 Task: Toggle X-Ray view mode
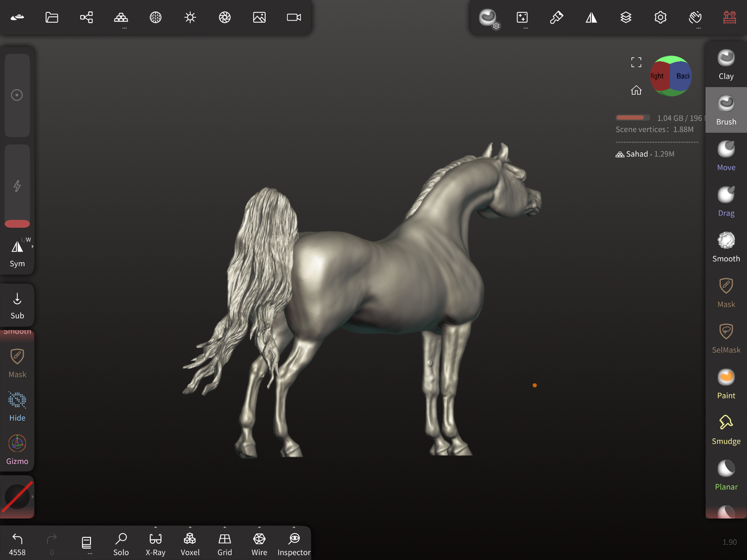pos(155,544)
